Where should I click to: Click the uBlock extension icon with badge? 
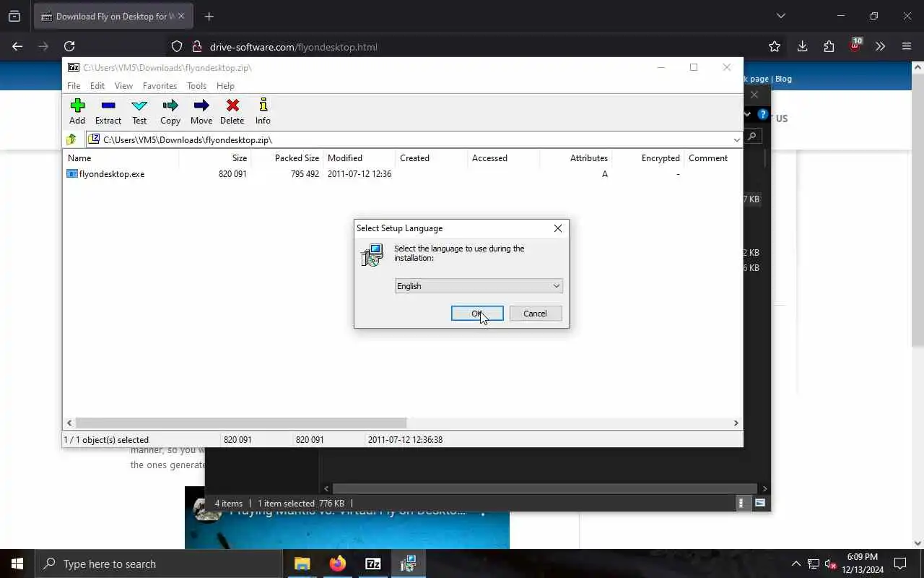click(855, 46)
